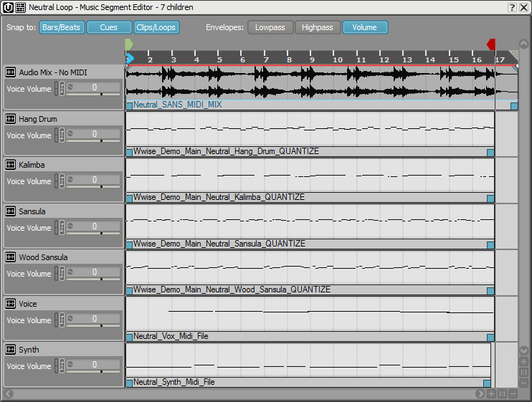Adjust the Synth Voice Volume slider
This screenshot has width=532, height=402.
93,371
